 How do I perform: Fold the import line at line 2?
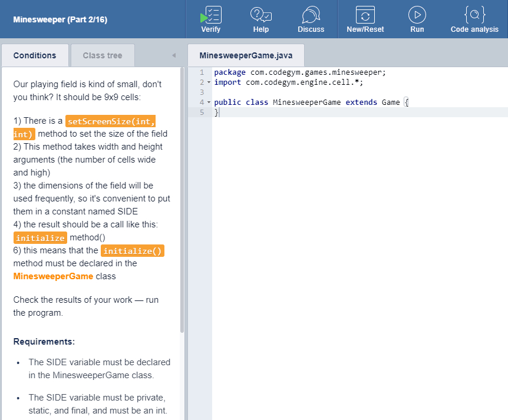click(x=209, y=82)
